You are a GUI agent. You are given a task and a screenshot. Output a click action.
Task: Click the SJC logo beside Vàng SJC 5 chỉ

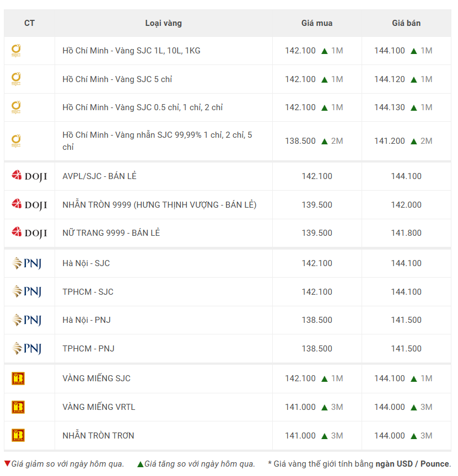pos(16,79)
